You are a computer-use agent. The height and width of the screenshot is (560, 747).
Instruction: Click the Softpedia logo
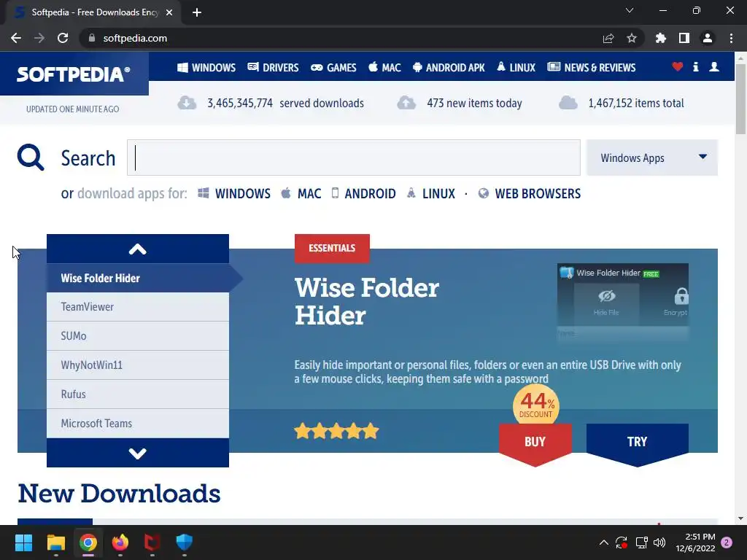(x=74, y=74)
